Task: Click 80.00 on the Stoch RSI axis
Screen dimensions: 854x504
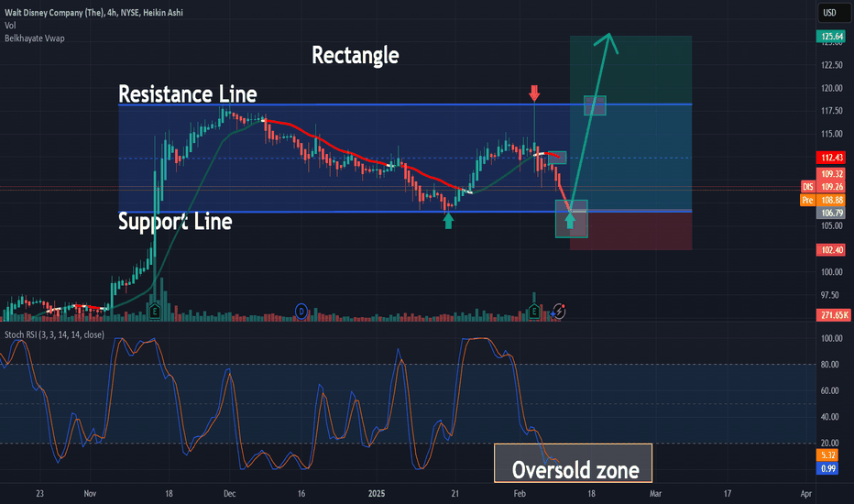Action: (x=829, y=365)
